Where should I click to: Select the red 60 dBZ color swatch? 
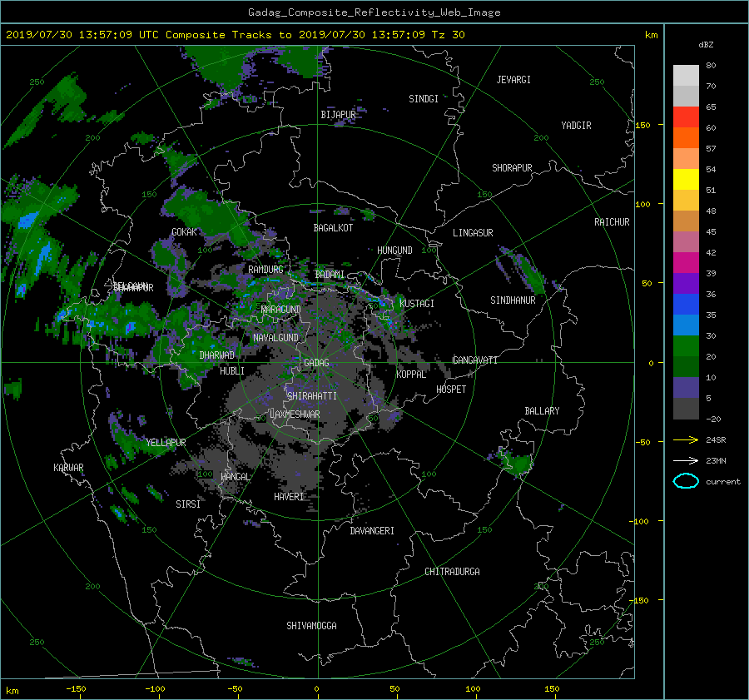[686, 117]
